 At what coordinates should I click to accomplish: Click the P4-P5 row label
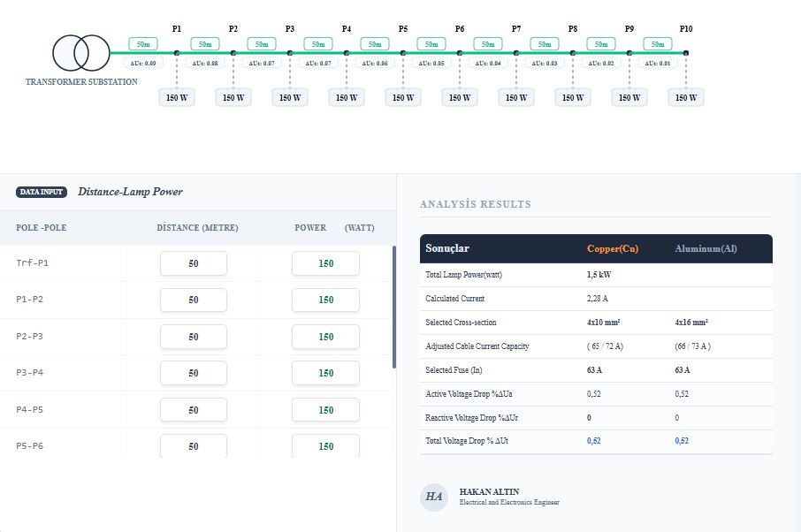coord(29,409)
